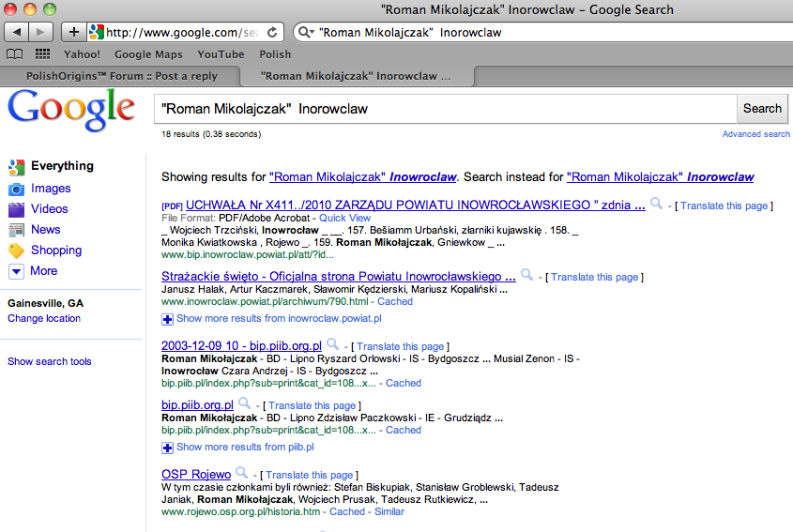The image size is (793, 532).
Task: Click Change location link
Action: point(44,319)
